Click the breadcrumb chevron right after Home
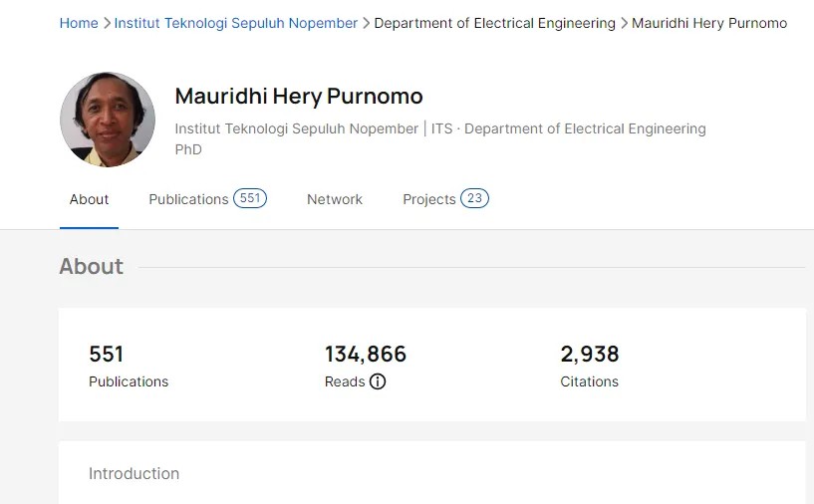The width and height of the screenshot is (814, 504). coord(107,23)
